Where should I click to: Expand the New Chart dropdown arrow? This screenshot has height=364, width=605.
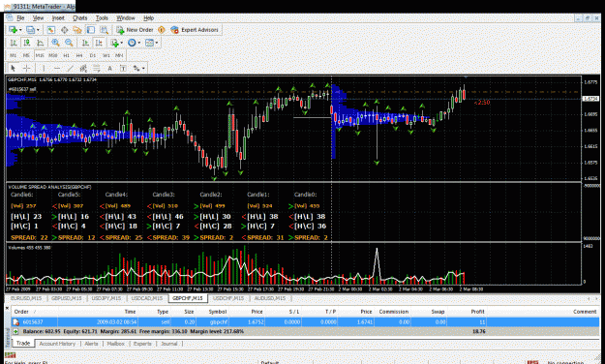pos(20,30)
